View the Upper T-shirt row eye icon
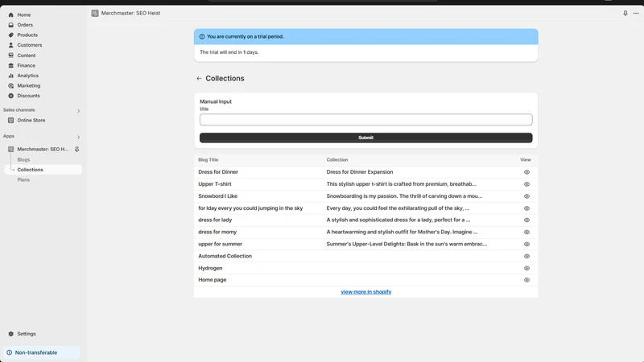 (x=526, y=184)
